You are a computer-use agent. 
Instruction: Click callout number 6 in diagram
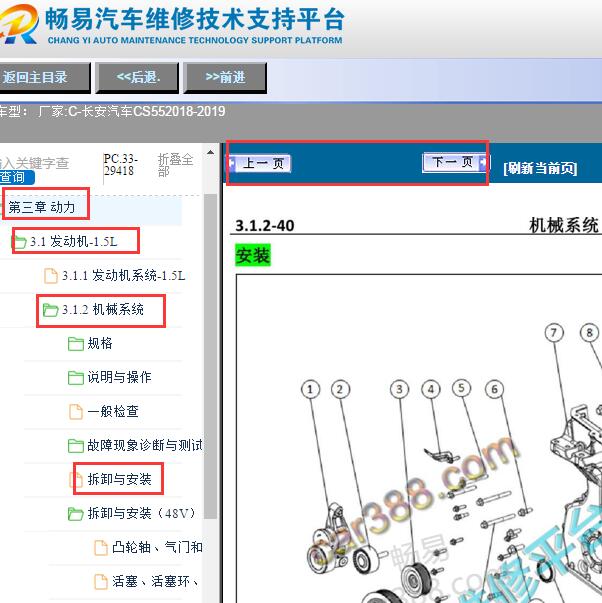[495, 390]
